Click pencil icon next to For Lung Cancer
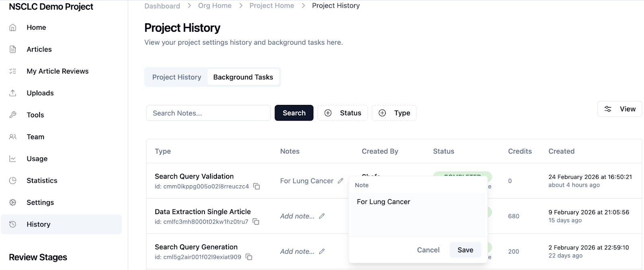 [341, 181]
